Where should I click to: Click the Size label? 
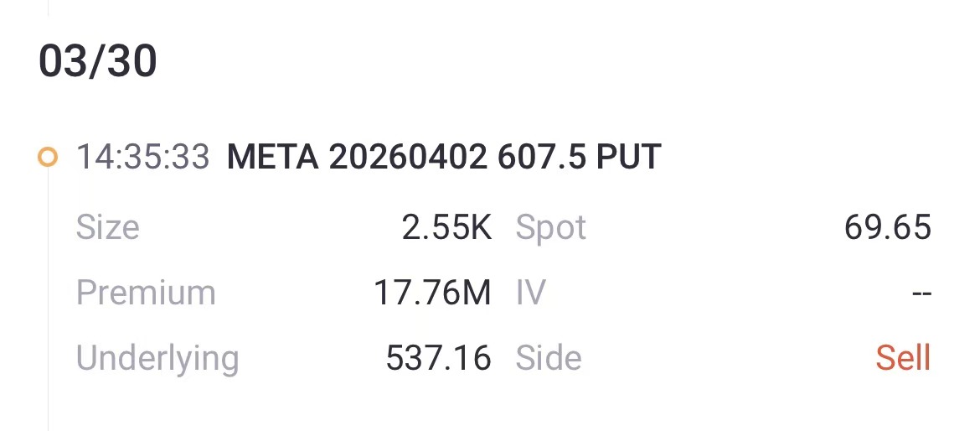tap(108, 227)
